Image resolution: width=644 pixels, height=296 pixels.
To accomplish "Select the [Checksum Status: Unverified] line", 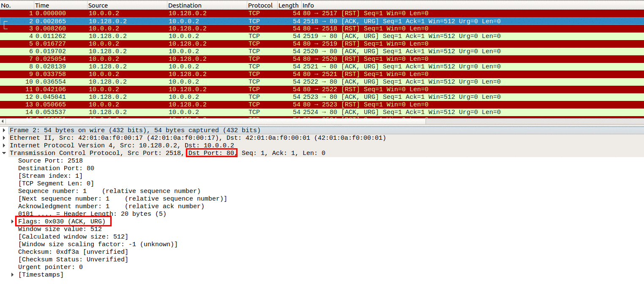I will [73, 260].
